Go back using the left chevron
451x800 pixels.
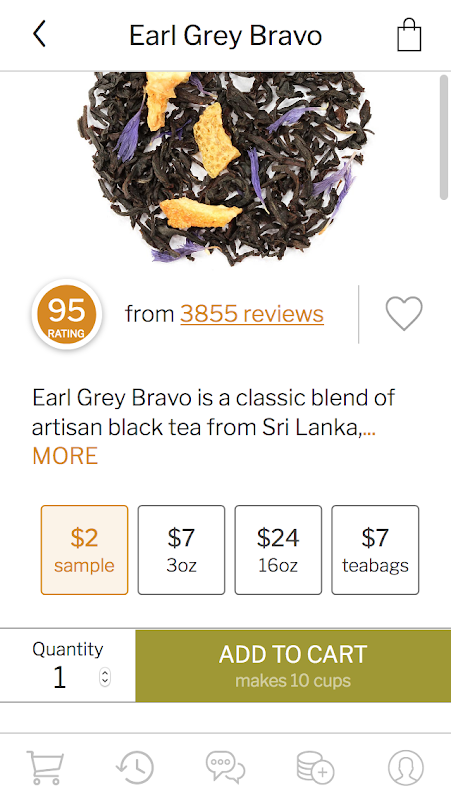coord(39,35)
